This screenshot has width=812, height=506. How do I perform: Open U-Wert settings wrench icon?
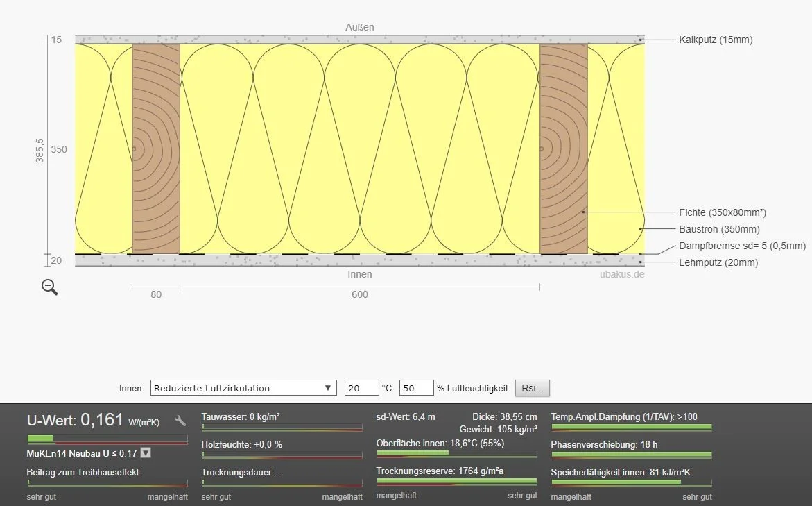(x=180, y=421)
